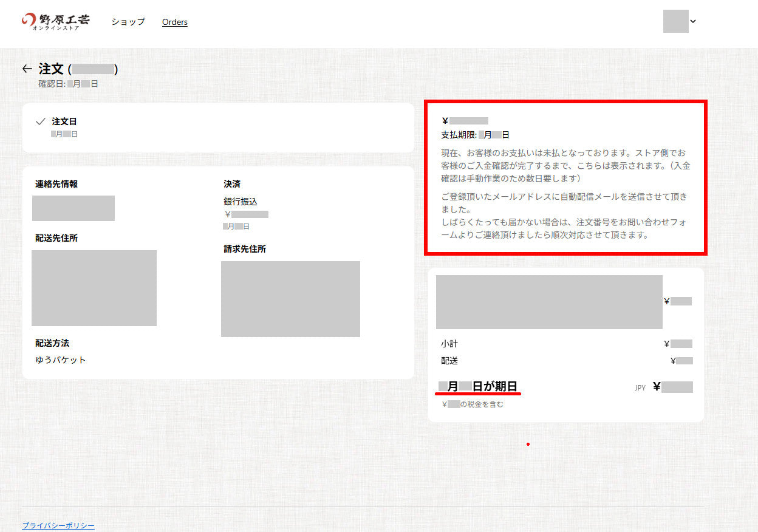
Task: Click the 支払期限 due date line
Action: coord(475,135)
